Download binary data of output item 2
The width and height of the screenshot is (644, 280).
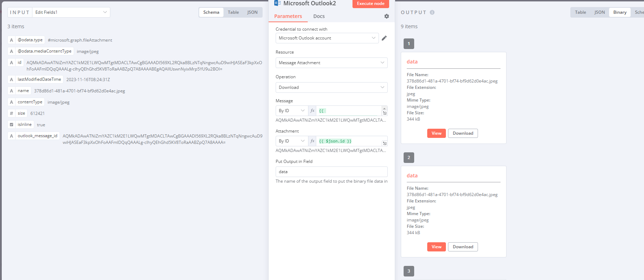463,247
